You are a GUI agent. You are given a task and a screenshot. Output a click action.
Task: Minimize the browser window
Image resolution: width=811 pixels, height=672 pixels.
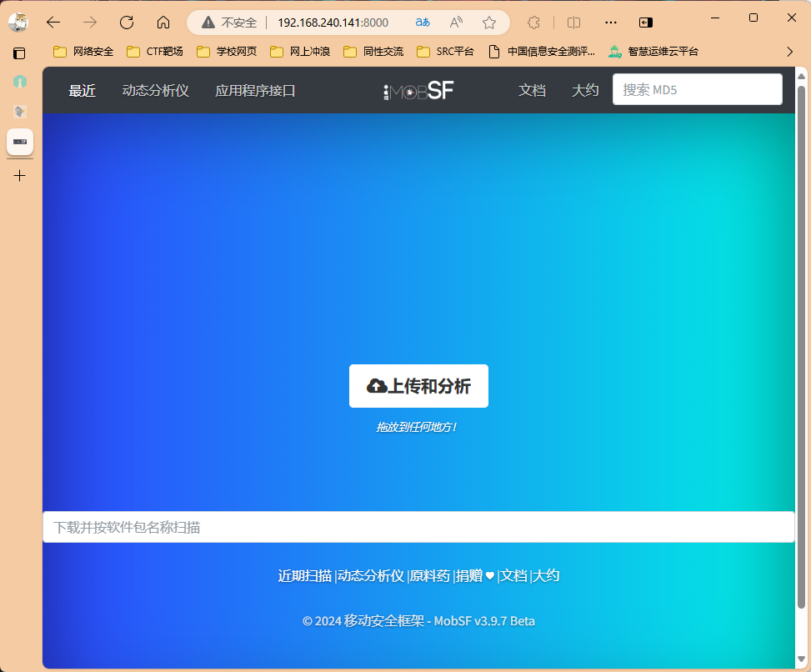point(715,18)
